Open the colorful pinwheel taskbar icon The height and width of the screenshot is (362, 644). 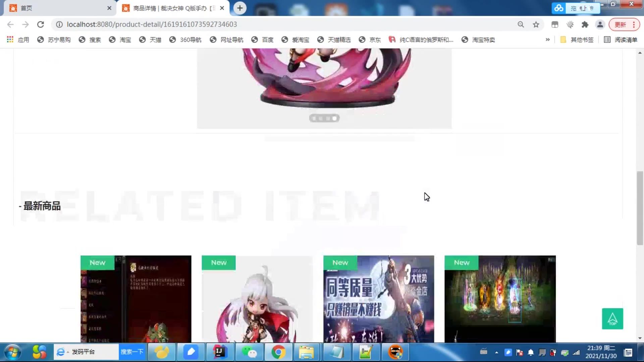pos(39,352)
